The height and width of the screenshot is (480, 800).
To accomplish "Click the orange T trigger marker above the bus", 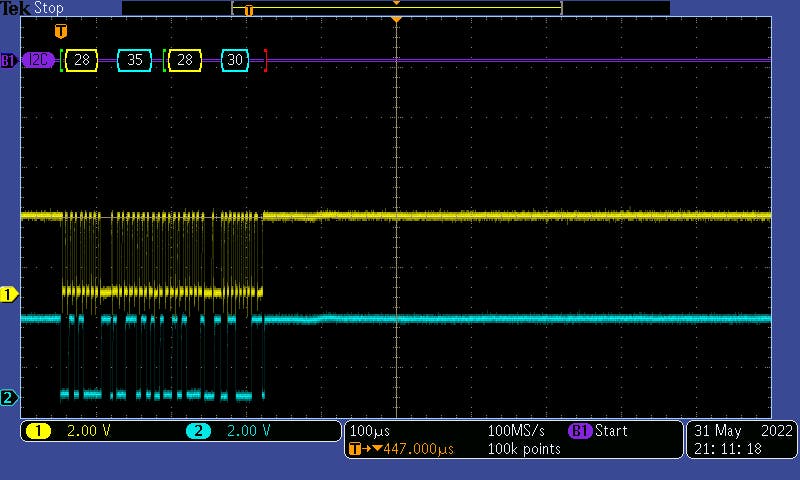I will 61,32.
